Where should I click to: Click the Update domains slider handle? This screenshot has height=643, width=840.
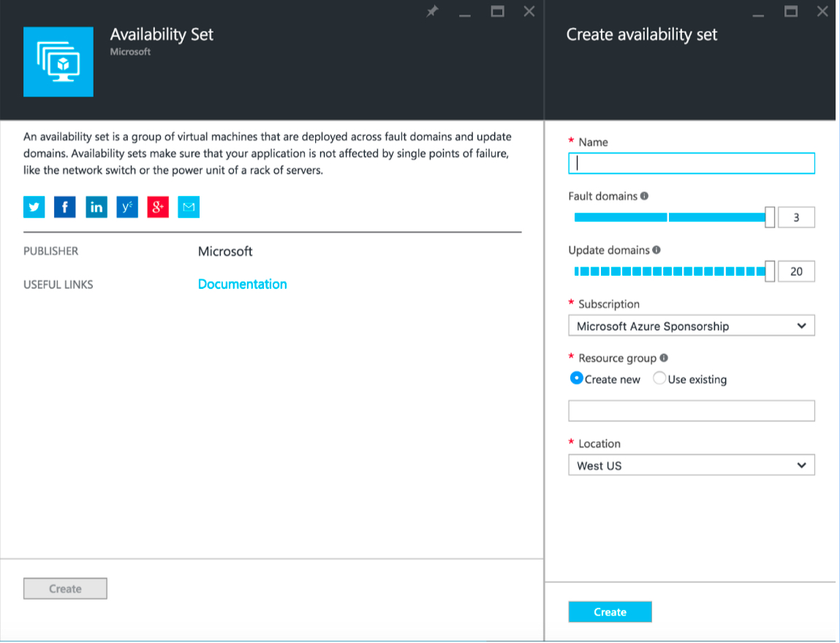(x=770, y=271)
